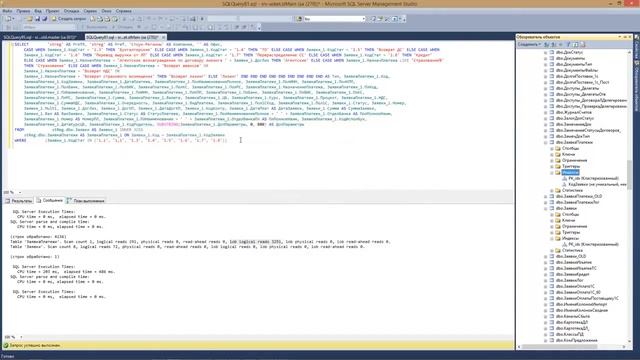Image resolution: width=640 pixels, height=360 pixels.
Task: Select the dbo.ДокументыФайлы table
Action: tap(576, 71)
